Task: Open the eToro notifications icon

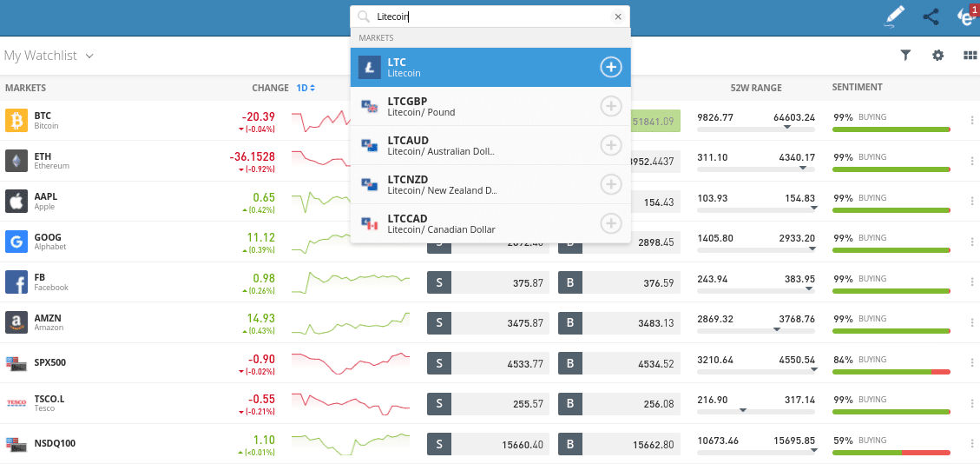Action: point(968,17)
